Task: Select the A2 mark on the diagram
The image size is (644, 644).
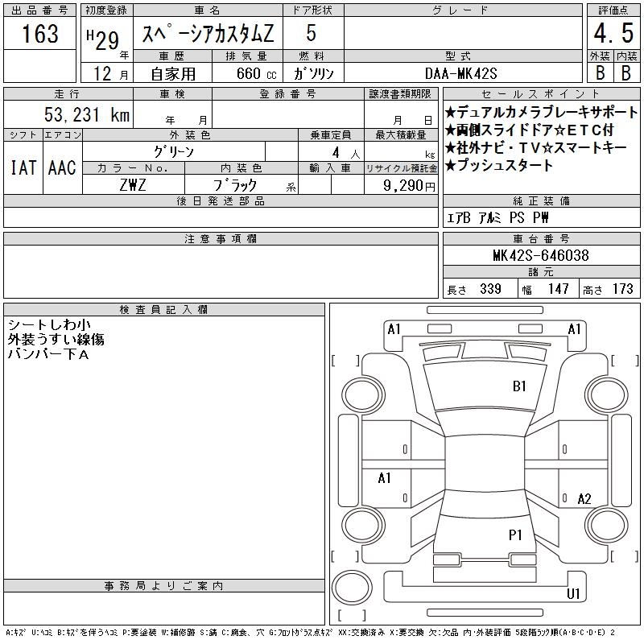Action: [x=584, y=499]
